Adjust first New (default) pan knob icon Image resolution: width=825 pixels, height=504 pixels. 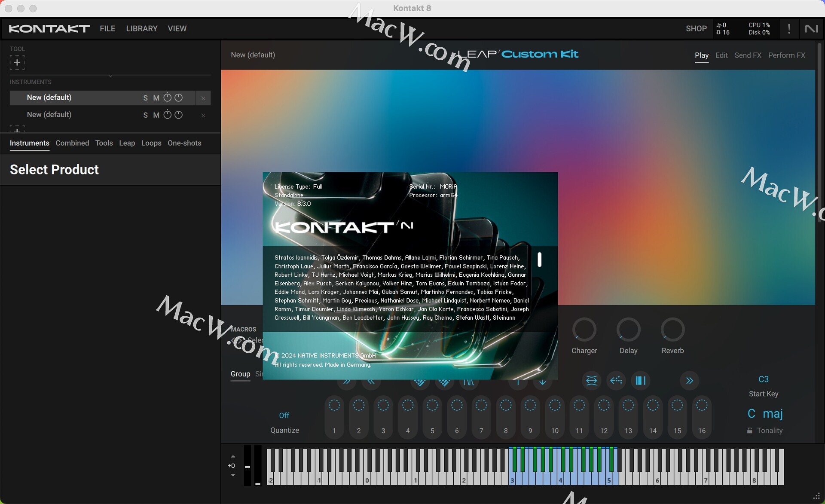point(179,98)
